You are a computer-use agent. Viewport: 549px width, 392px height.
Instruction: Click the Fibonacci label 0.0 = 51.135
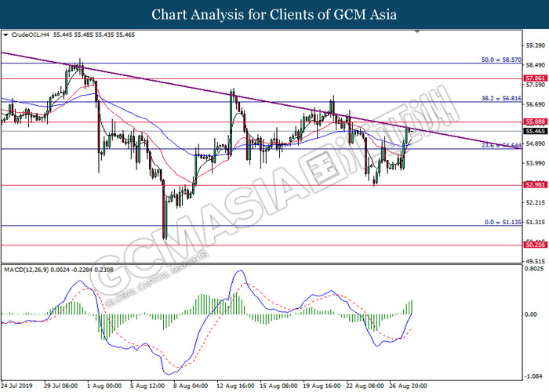(x=504, y=222)
